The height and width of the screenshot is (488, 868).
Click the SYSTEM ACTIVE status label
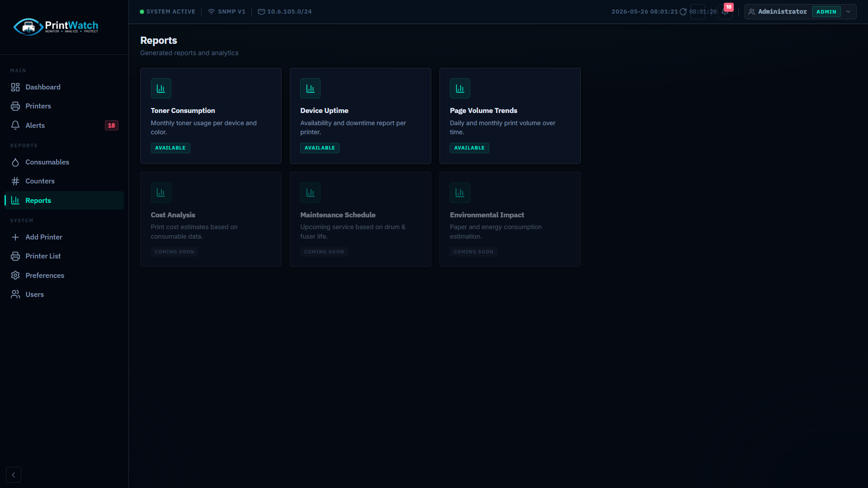171,12
